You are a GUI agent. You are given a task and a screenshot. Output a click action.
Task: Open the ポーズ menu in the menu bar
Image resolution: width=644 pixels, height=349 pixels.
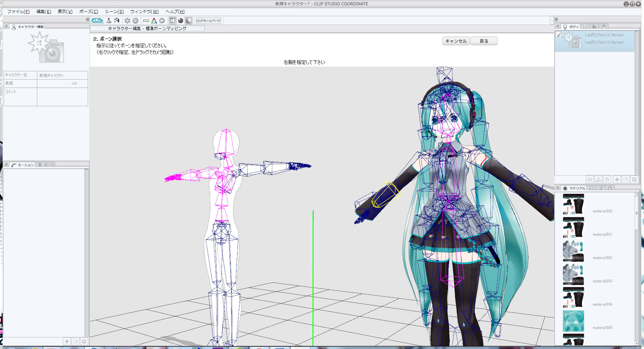87,11
